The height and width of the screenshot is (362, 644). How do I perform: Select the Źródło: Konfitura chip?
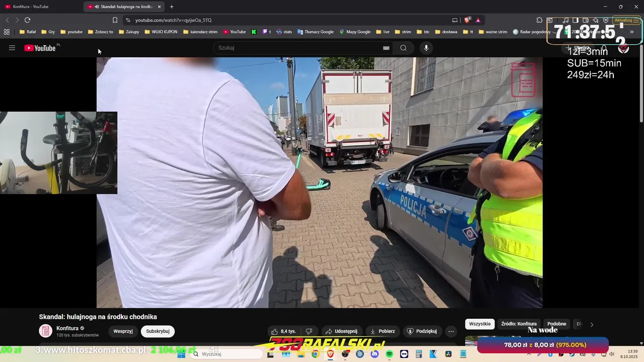tap(519, 324)
